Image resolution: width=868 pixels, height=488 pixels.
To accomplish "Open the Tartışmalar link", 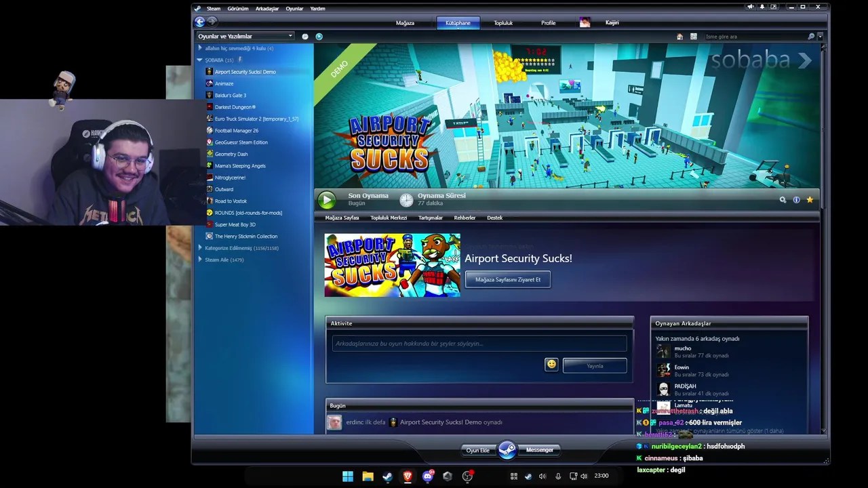I will point(431,218).
